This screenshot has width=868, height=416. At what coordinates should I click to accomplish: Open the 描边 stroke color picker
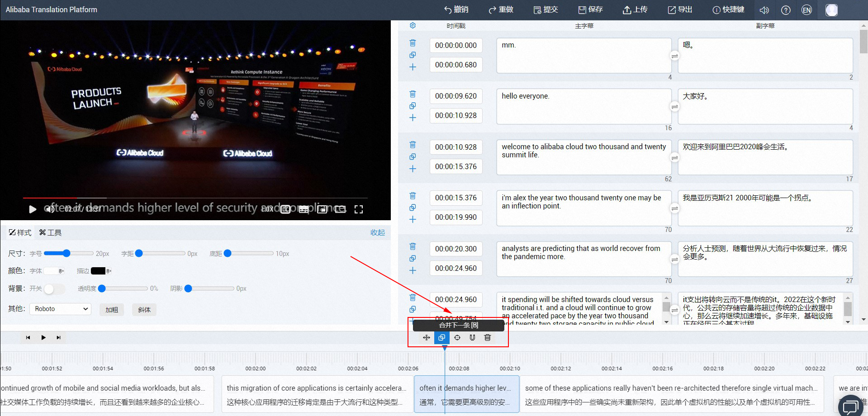tap(101, 271)
